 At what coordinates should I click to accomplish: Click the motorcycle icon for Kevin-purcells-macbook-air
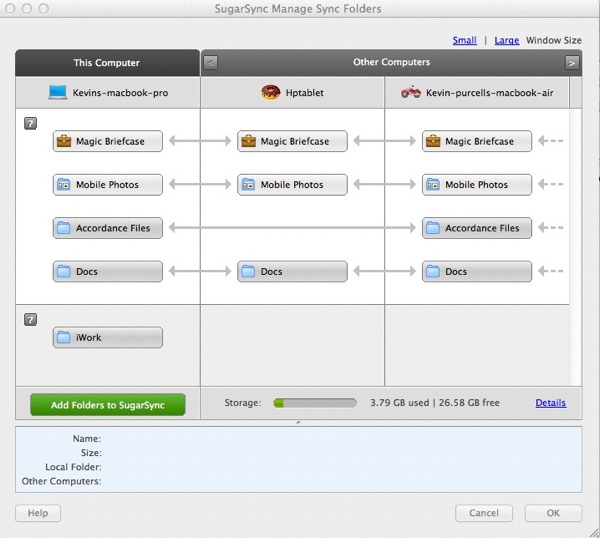411,92
